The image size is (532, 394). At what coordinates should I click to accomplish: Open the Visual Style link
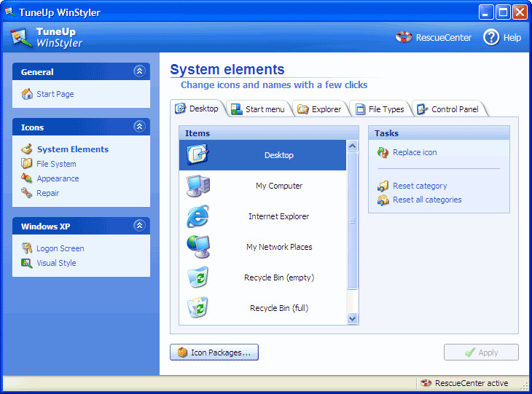coord(56,263)
